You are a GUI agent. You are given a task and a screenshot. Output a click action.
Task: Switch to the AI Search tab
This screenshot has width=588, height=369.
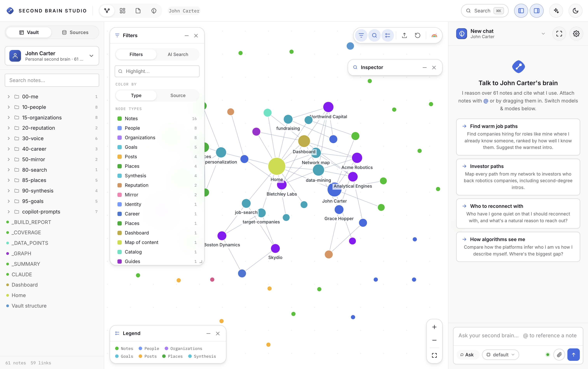click(178, 54)
